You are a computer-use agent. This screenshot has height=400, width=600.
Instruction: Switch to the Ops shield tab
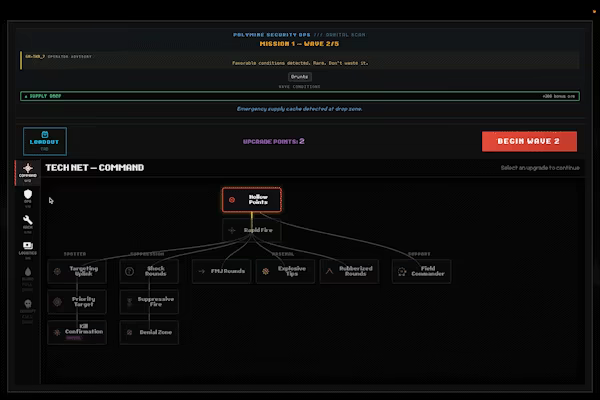pyautogui.click(x=28, y=198)
